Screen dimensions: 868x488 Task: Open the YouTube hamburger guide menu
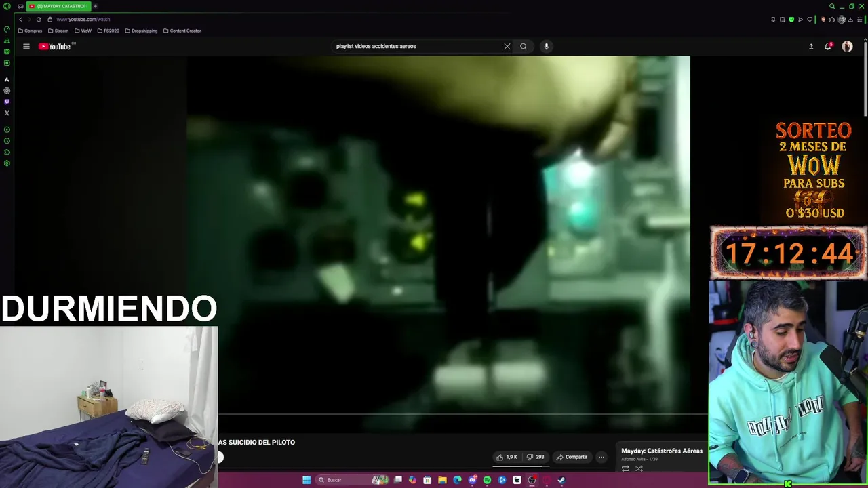(26, 46)
